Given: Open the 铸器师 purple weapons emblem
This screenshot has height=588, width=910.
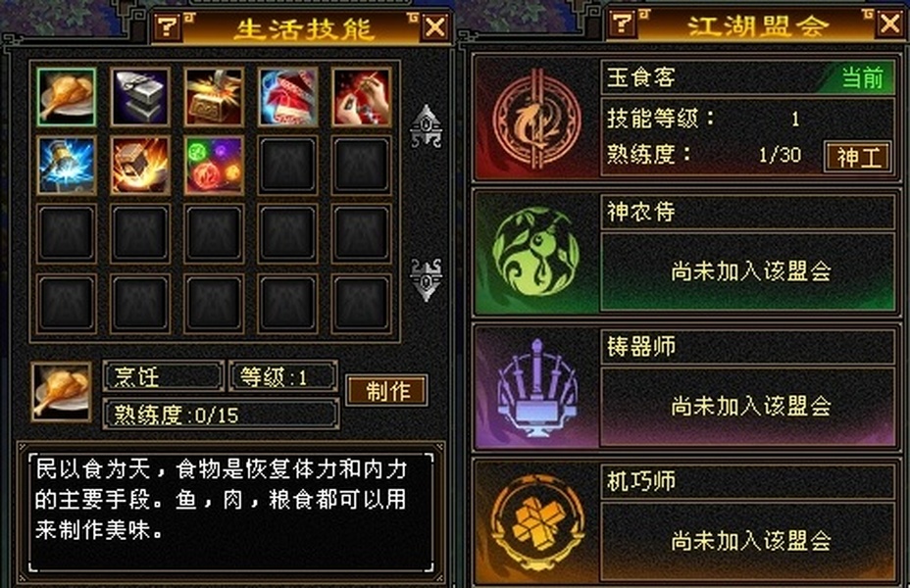Looking at the screenshot, I should coord(536,387).
